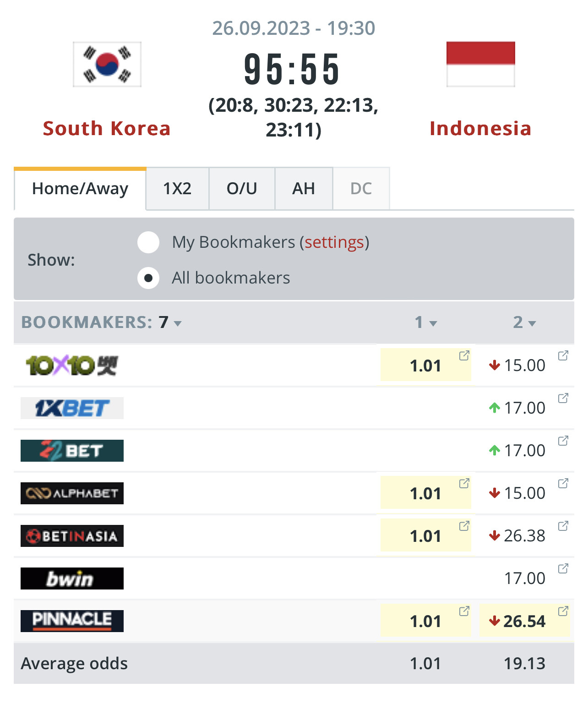Expand the Bookmakers count sort dropdown
Image resolution: width=588 pixels, height=704 pixels.
177,323
